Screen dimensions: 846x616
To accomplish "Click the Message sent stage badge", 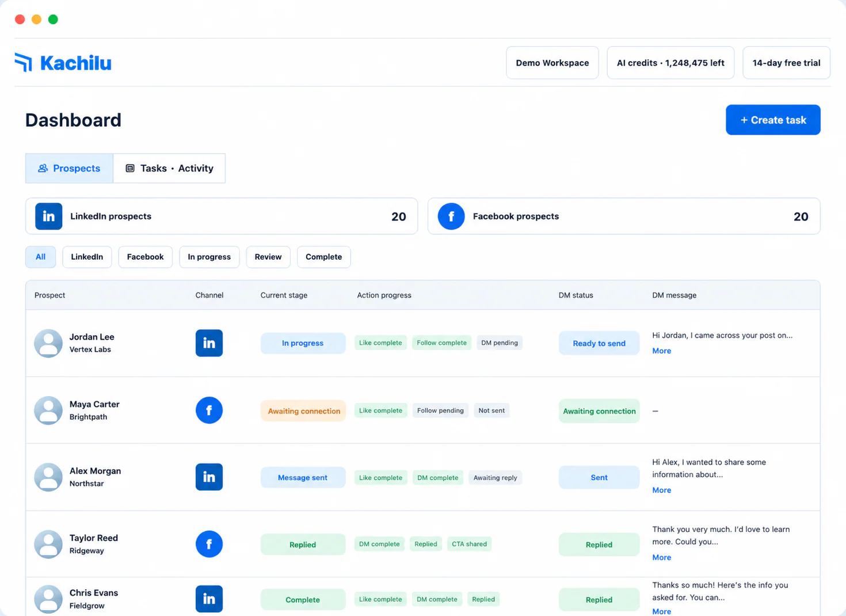I will coord(303,477).
